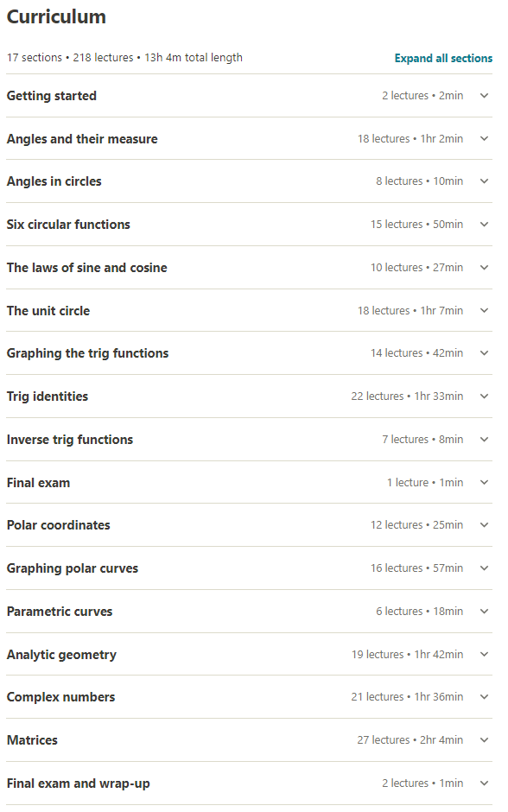The image size is (508, 812).
Task: Expand Six circular functions chevron arrow
Action: (x=484, y=225)
